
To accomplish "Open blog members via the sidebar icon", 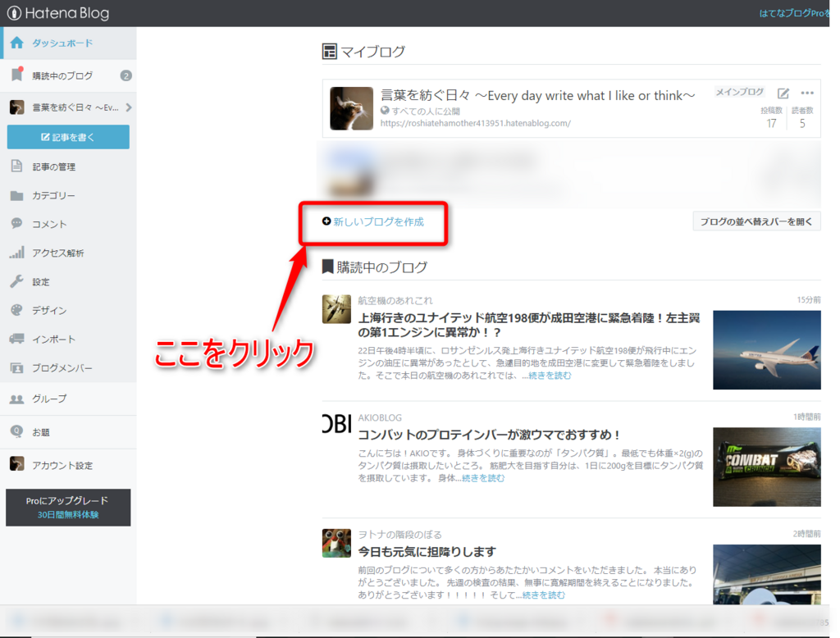I will (x=16, y=367).
